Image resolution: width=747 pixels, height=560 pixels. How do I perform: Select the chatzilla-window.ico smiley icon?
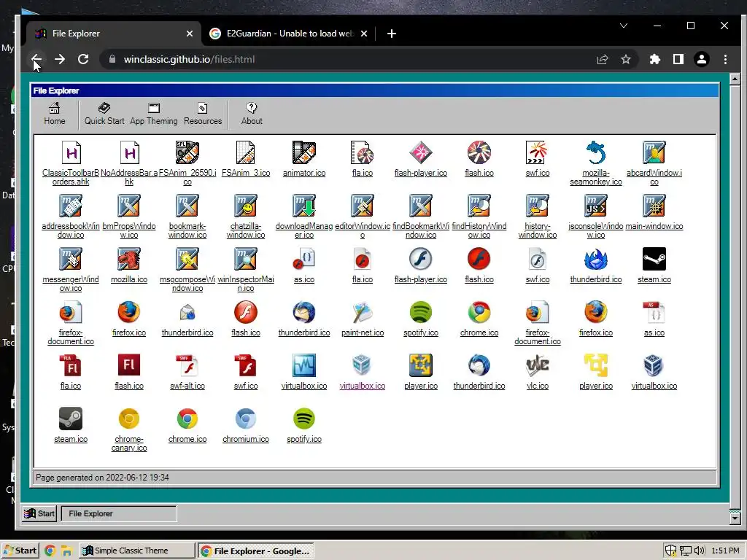pyautogui.click(x=246, y=206)
